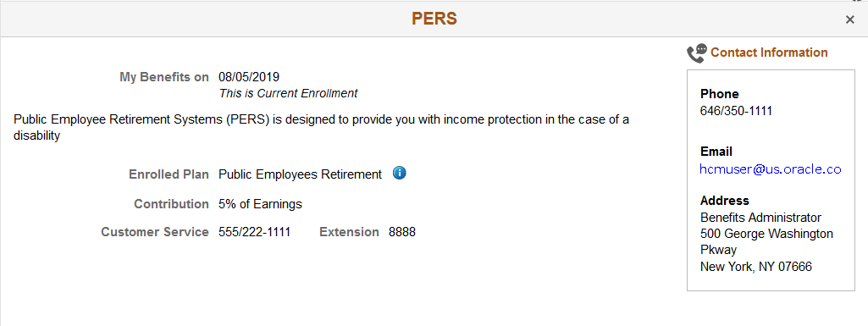
Task: Click the Enrolled Plan label
Action: [169, 174]
